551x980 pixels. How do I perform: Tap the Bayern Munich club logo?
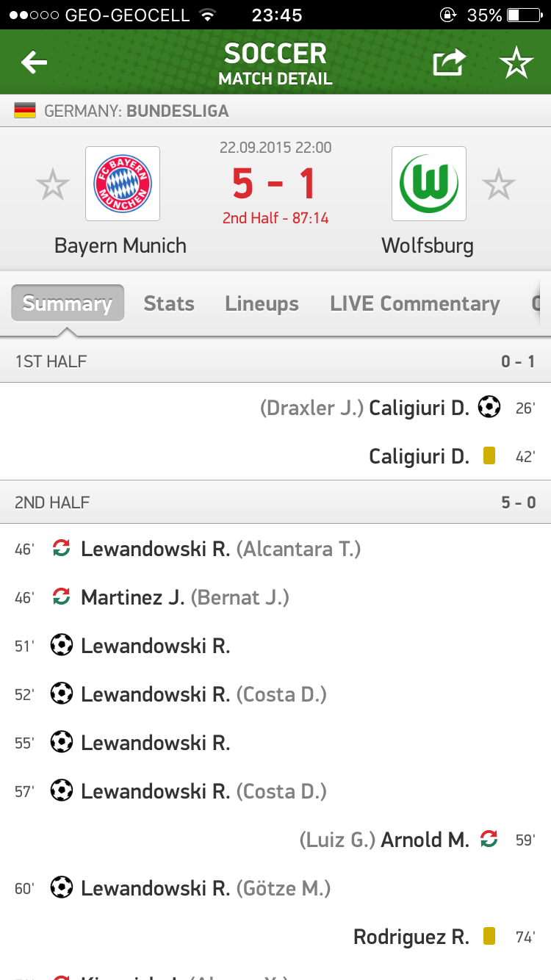tap(123, 184)
